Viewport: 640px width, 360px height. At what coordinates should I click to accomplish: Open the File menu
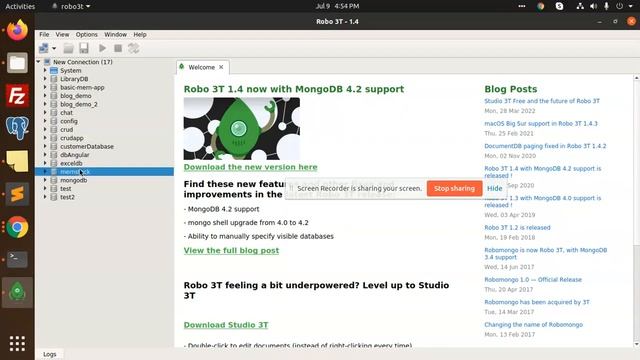click(44, 35)
